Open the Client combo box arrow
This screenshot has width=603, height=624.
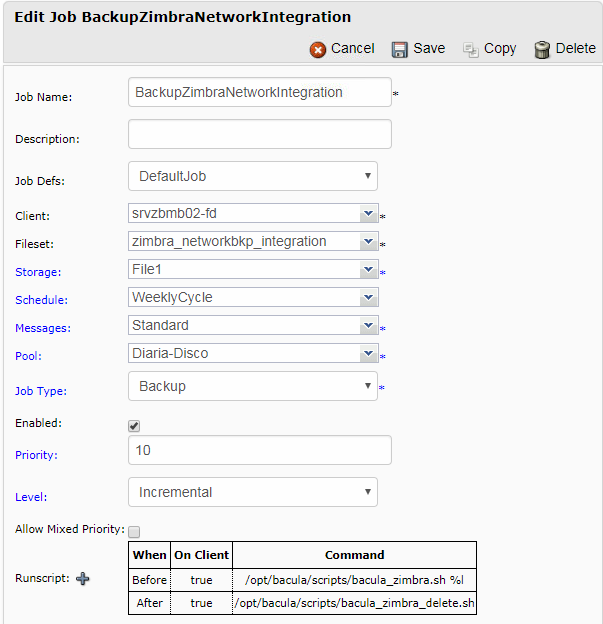click(x=369, y=213)
